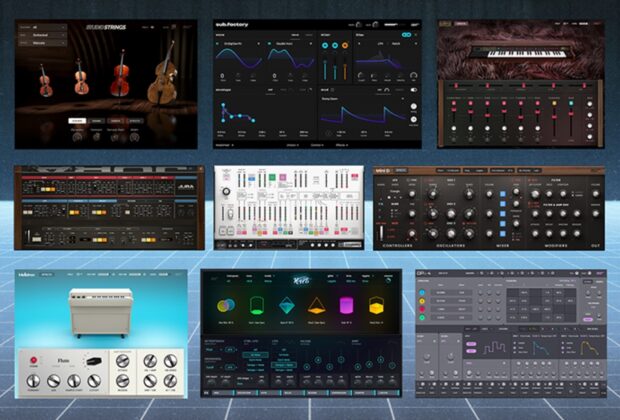Select the cyan operator circle in the gray FM synth
The width and height of the screenshot is (620, 420).
tap(422, 293)
